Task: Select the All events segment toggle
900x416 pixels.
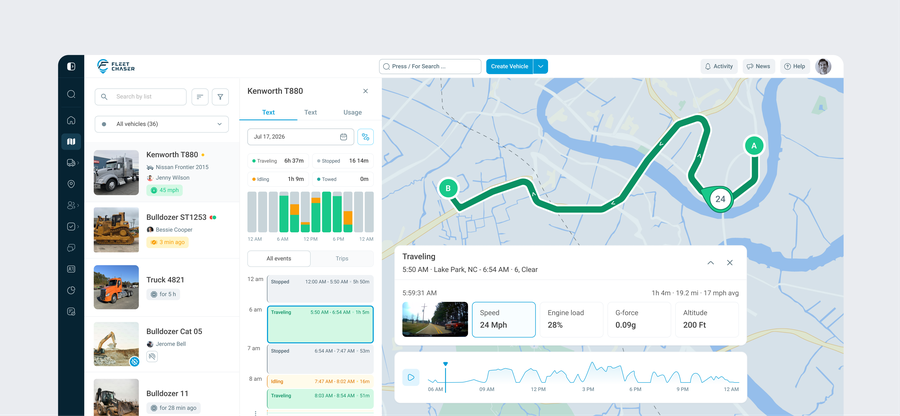Action: tap(279, 259)
